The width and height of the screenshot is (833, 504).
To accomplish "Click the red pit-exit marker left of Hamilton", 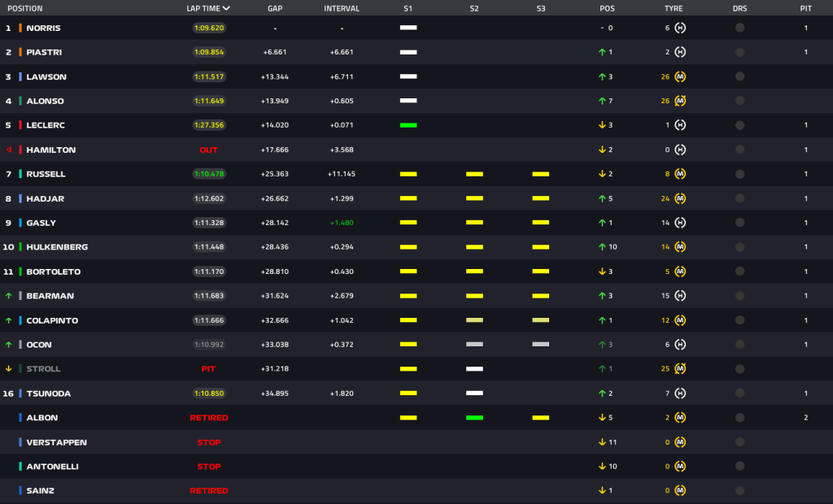I will 8,150.
